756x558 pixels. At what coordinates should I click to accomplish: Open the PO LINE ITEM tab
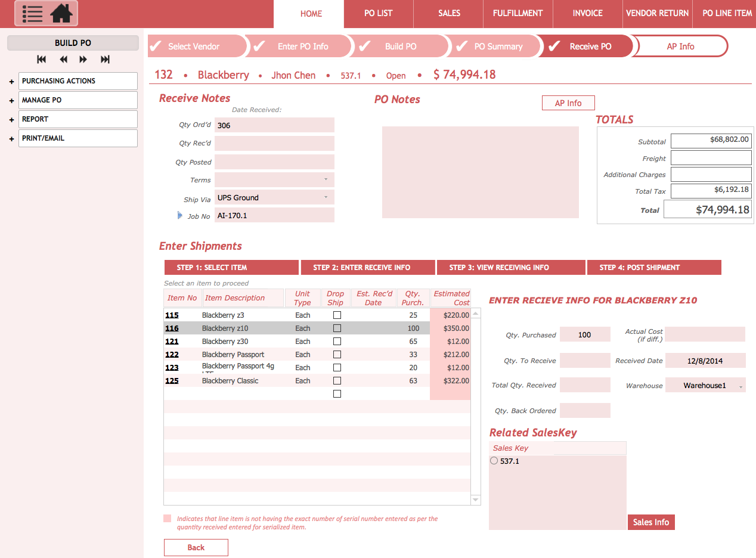click(724, 14)
